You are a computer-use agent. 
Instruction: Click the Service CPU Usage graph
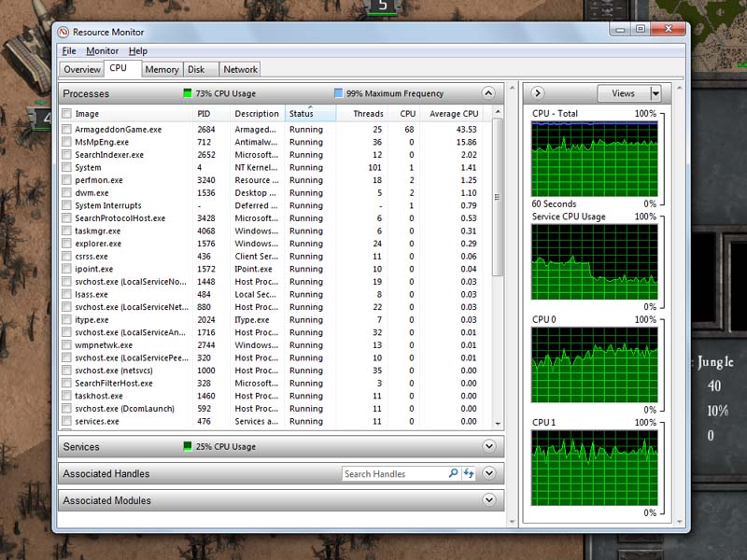tap(595, 262)
